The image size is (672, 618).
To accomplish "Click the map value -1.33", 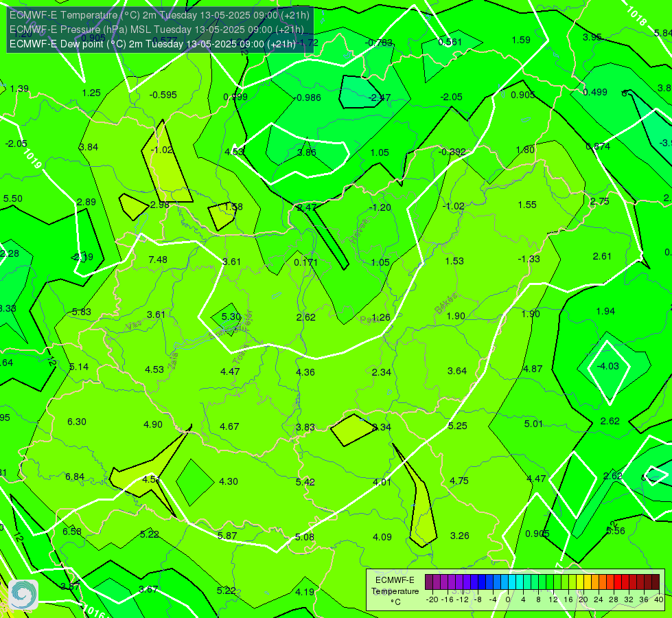I will pyautogui.click(x=529, y=259).
